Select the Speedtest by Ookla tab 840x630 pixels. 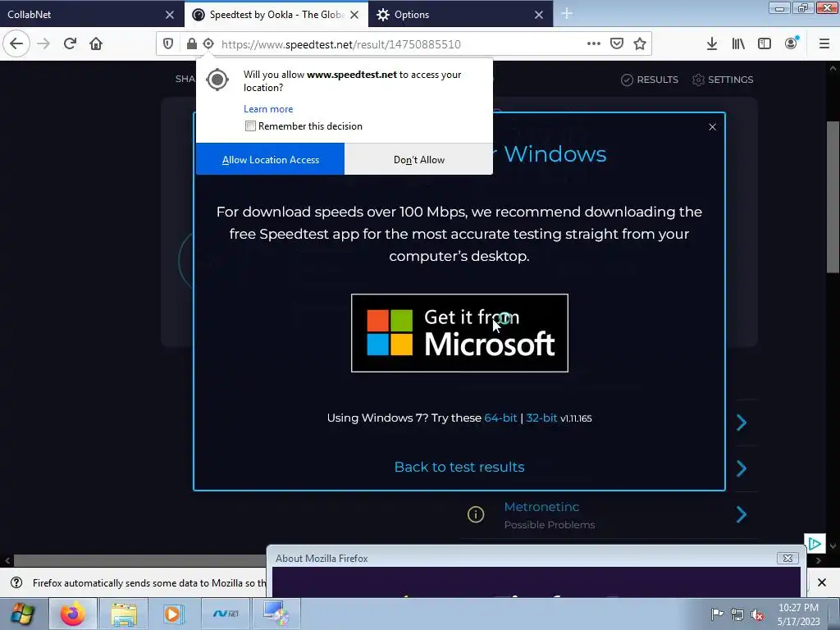276,14
